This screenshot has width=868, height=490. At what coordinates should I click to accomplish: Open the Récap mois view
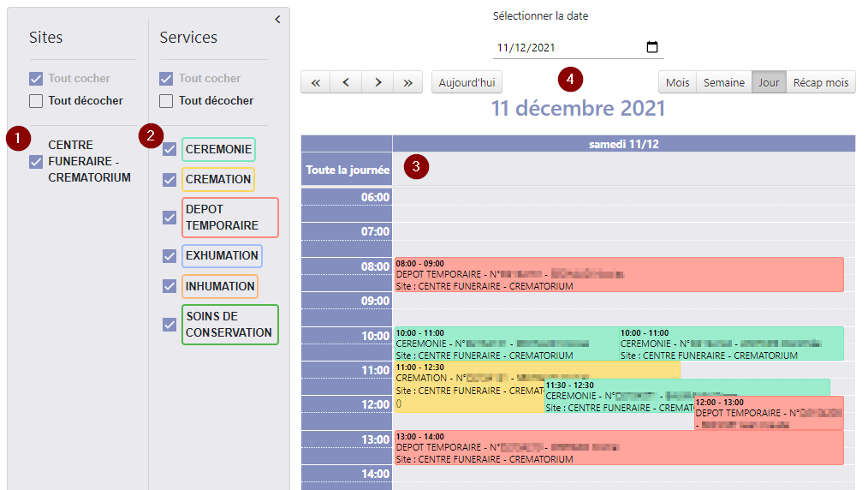[x=821, y=82]
